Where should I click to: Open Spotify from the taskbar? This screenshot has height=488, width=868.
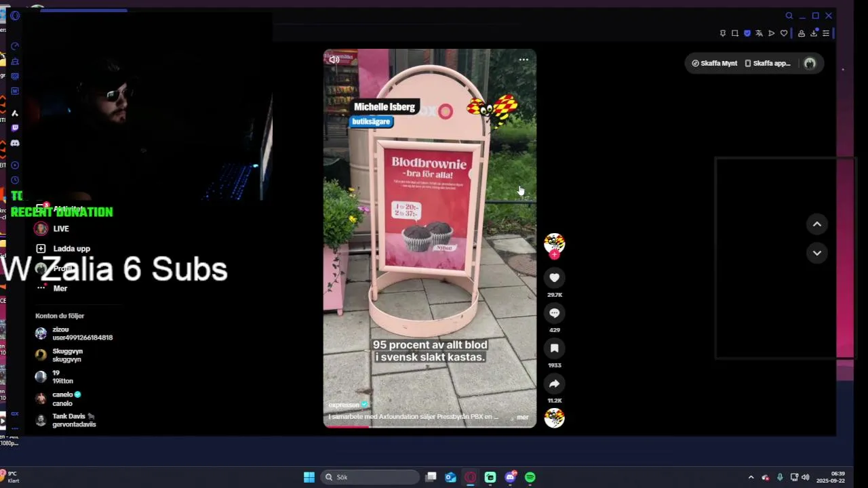(530, 477)
